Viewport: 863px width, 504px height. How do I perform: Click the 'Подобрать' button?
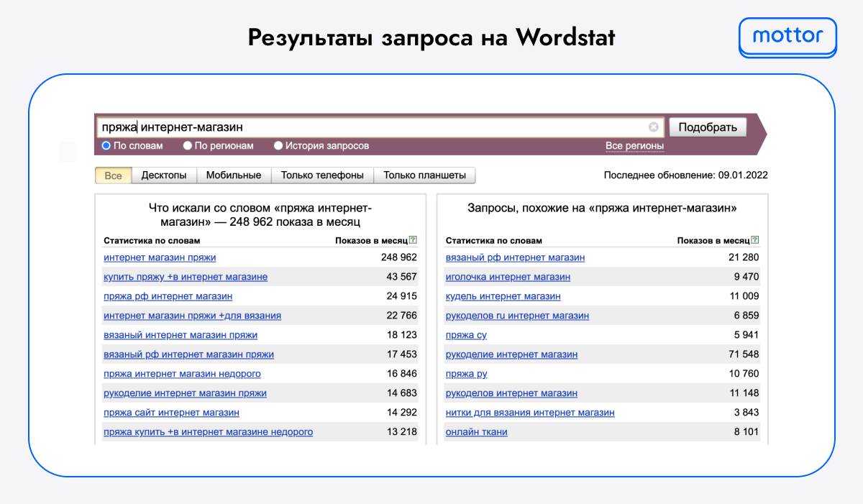click(x=708, y=127)
